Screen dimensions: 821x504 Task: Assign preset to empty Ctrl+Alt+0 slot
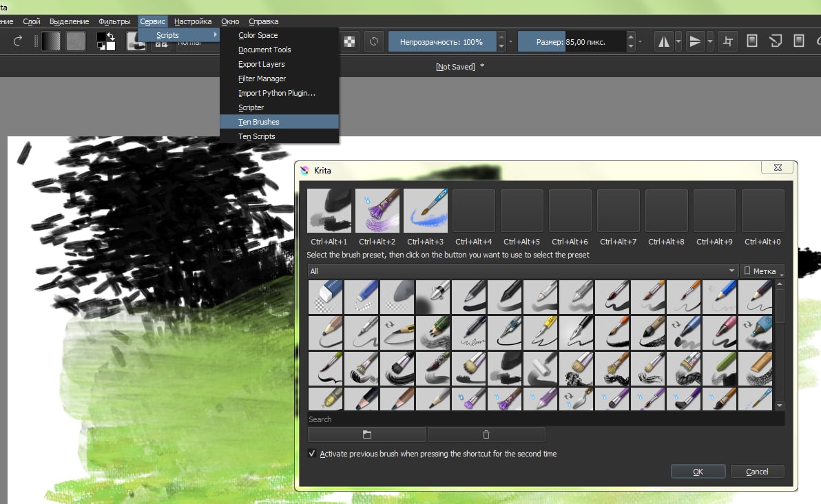[x=763, y=211]
